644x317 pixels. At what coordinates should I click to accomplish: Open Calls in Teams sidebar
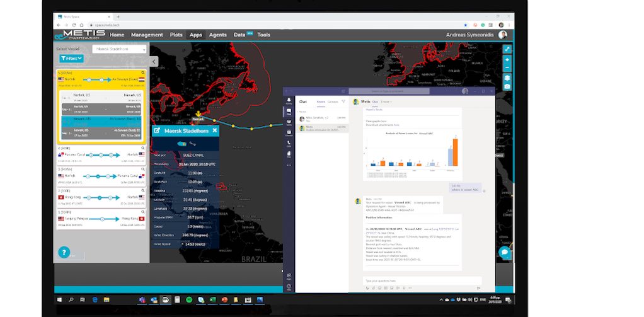click(289, 144)
